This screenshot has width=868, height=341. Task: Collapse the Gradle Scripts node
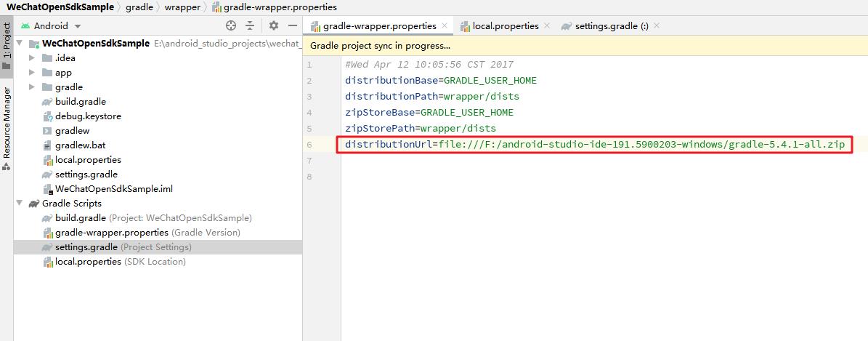point(20,204)
